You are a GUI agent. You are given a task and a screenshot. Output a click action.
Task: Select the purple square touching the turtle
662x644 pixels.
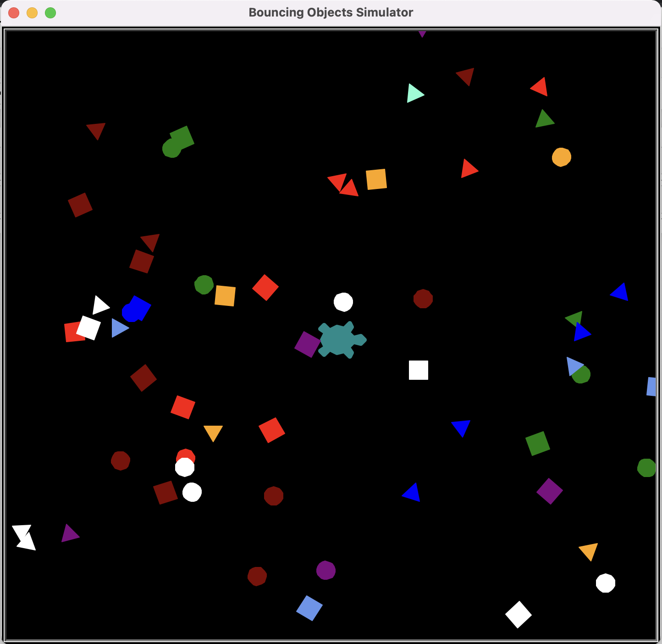point(307,344)
